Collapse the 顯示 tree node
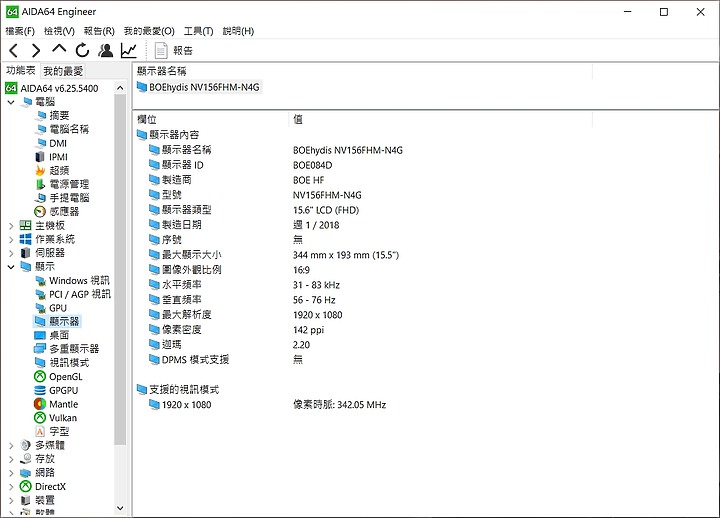This screenshot has height=518, width=720. tap(11, 266)
